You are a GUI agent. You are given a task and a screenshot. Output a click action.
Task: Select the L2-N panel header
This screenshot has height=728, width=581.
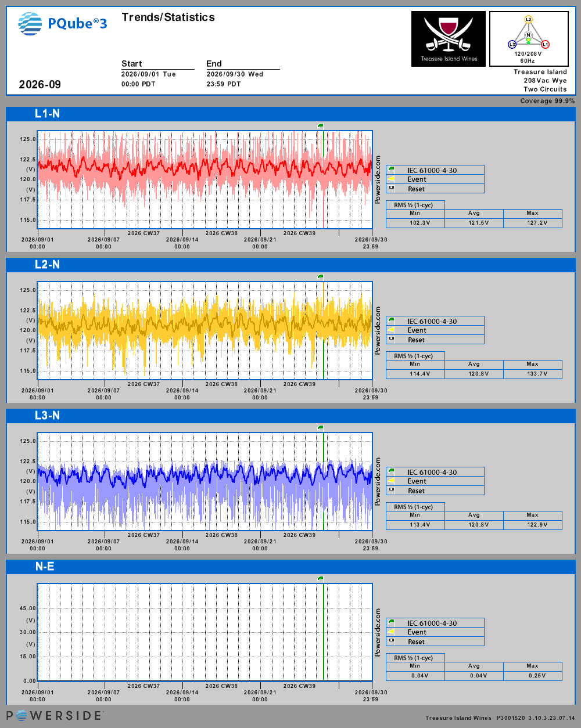(x=290, y=265)
